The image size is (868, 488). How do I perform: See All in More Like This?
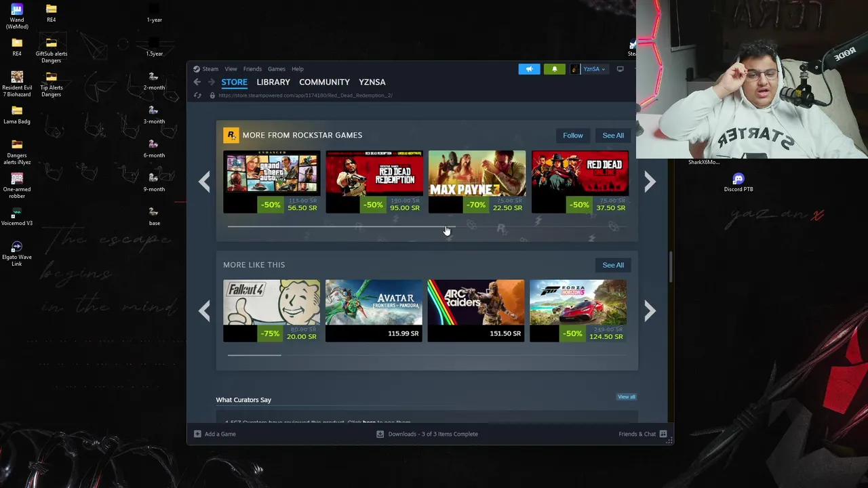pyautogui.click(x=613, y=265)
